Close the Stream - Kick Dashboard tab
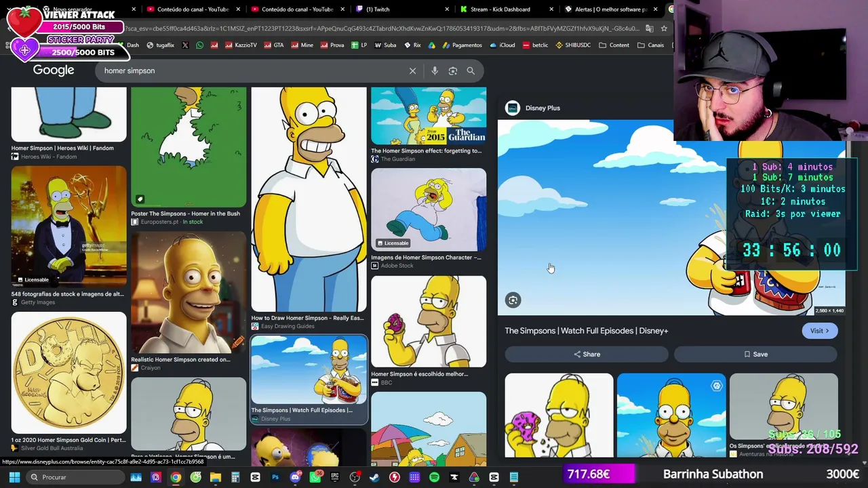The height and width of the screenshot is (488, 868). (551, 9)
